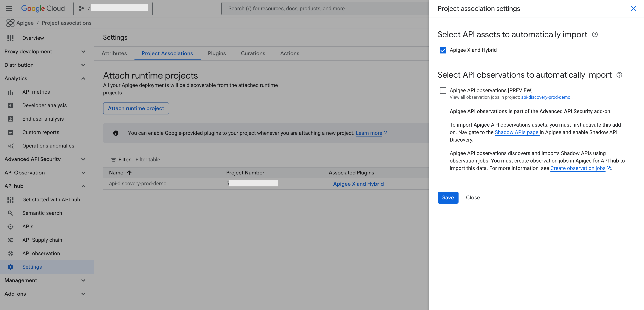
Task: Click the Attach runtime project button
Action: pyautogui.click(x=136, y=108)
